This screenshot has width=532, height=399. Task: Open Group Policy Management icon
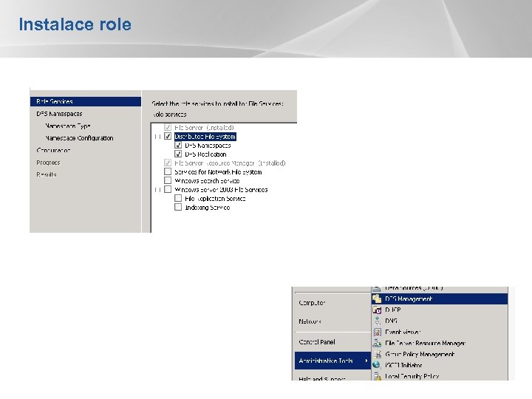click(x=377, y=354)
